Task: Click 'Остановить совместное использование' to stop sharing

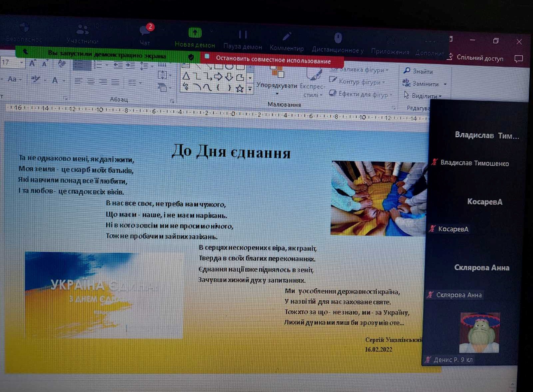Action: click(273, 60)
